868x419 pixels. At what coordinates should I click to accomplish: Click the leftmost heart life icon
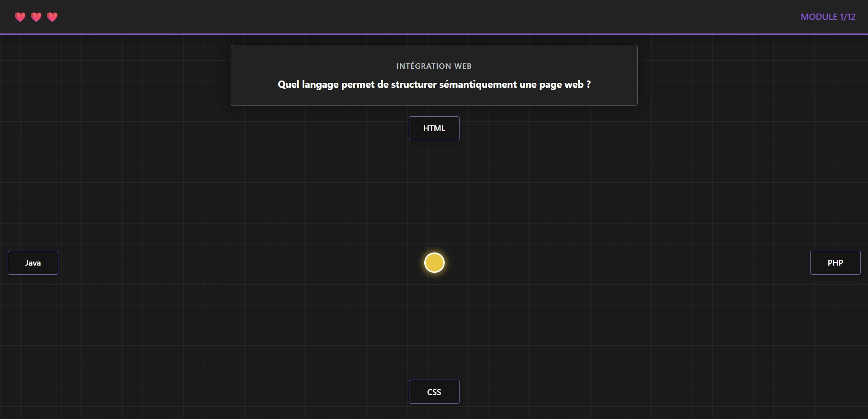20,17
